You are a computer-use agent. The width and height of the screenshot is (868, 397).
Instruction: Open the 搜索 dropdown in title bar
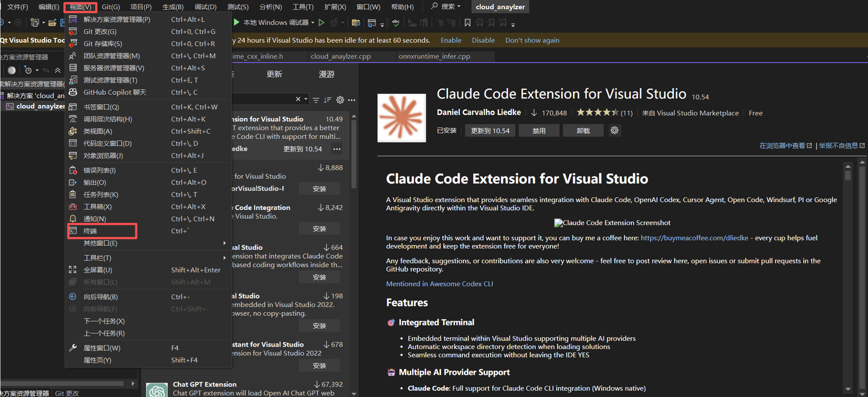[459, 6]
